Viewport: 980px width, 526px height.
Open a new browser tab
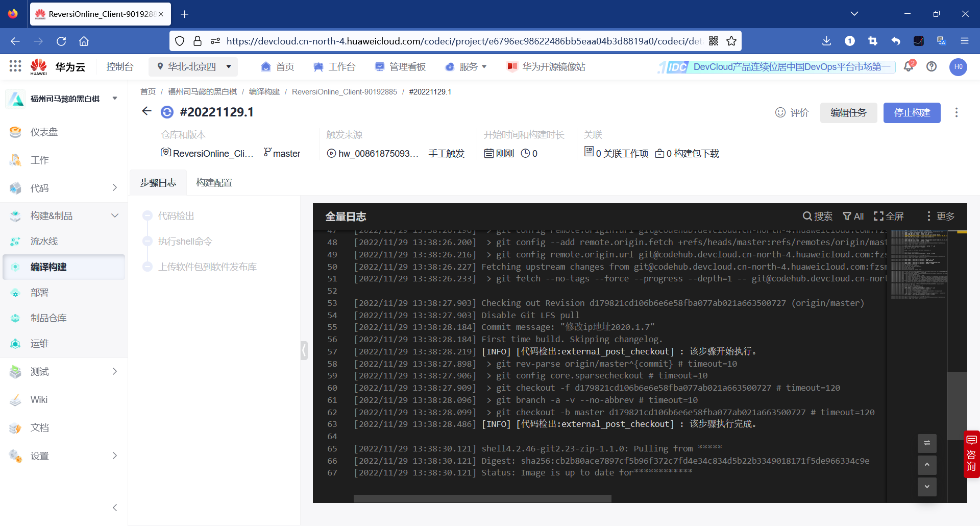tap(185, 14)
